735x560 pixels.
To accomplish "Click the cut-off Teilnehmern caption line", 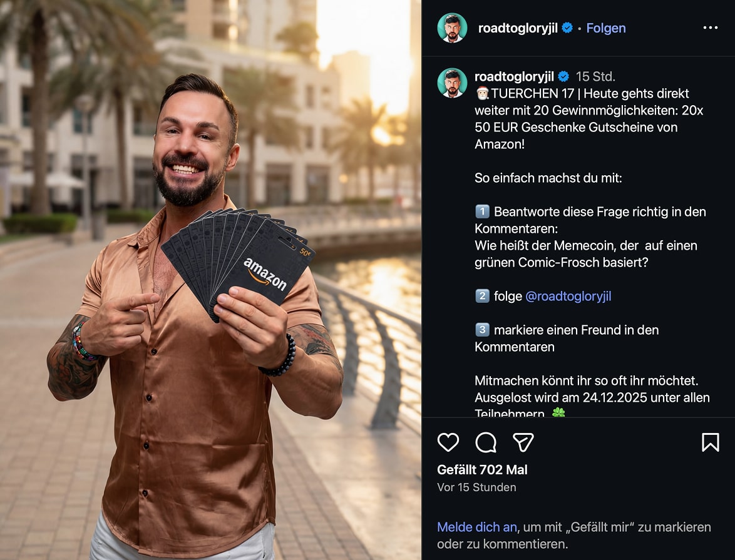I will (520, 413).
